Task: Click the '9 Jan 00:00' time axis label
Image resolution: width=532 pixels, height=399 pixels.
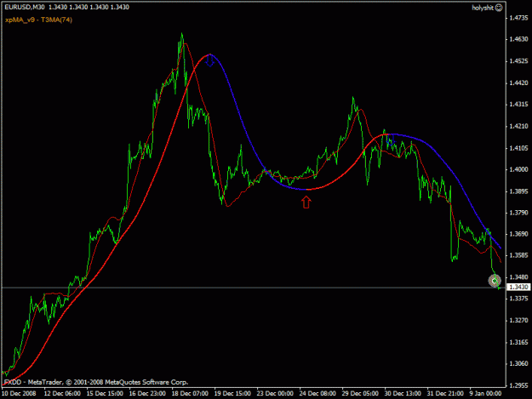Action: 486,394
